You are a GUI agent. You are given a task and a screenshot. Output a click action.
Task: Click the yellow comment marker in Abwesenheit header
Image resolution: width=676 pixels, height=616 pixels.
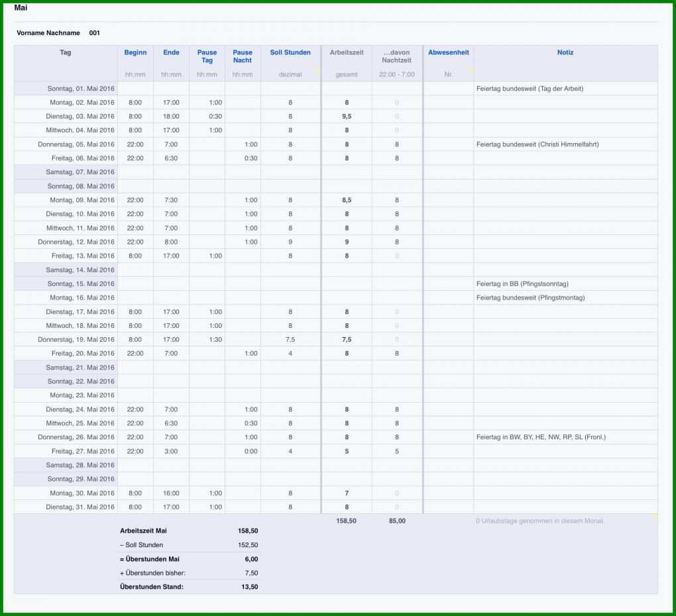tap(471, 70)
